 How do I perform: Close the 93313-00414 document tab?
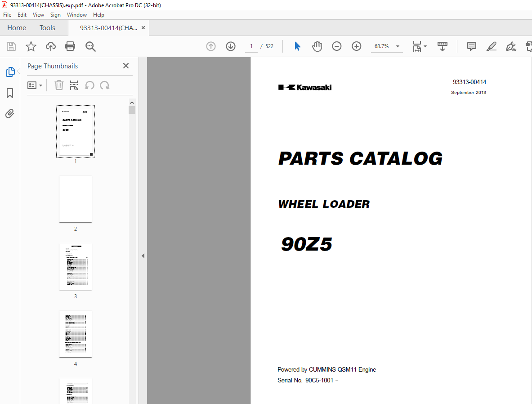[143, 28]
